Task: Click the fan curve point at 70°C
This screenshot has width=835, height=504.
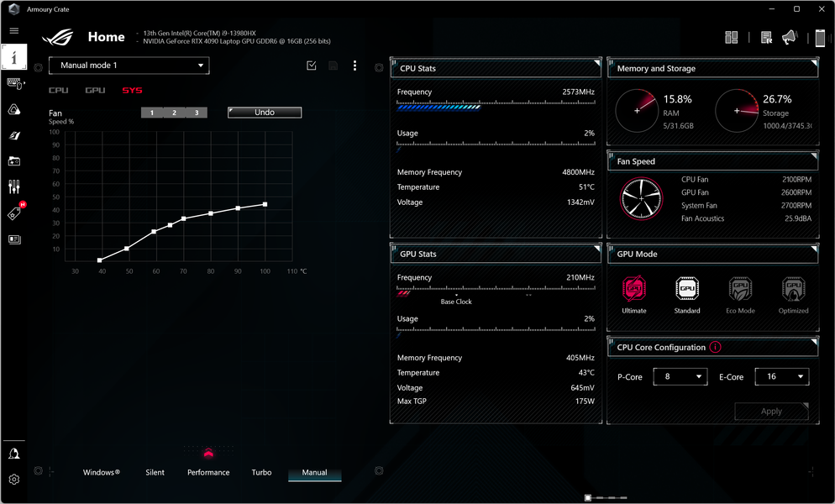Action: [184, 218]
